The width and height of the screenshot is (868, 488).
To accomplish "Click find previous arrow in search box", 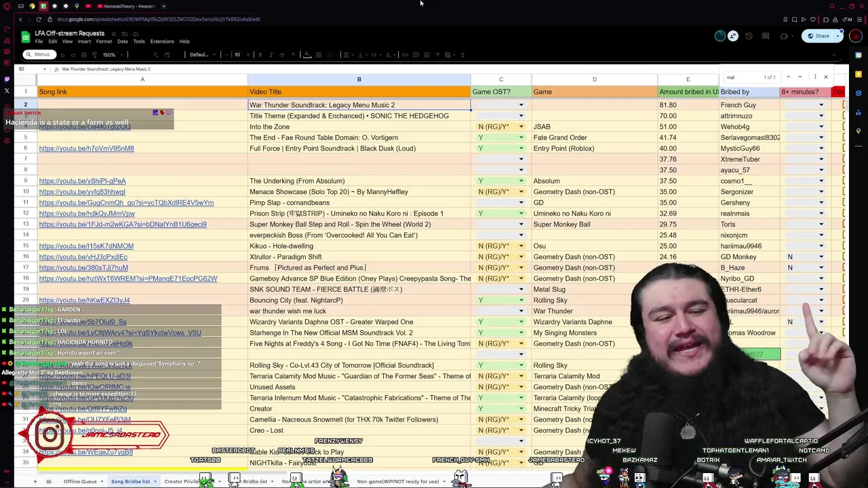I will (x=789, y=77).
